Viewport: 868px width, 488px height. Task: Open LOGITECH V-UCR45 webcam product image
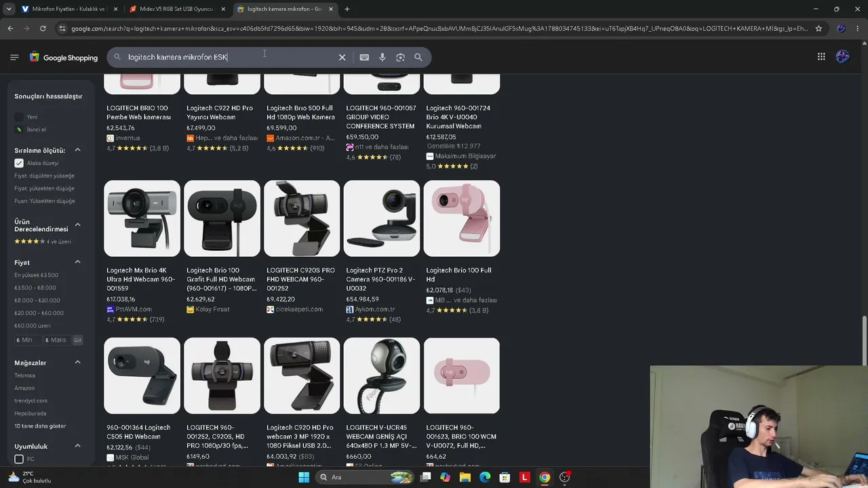(x=382, y=375)
